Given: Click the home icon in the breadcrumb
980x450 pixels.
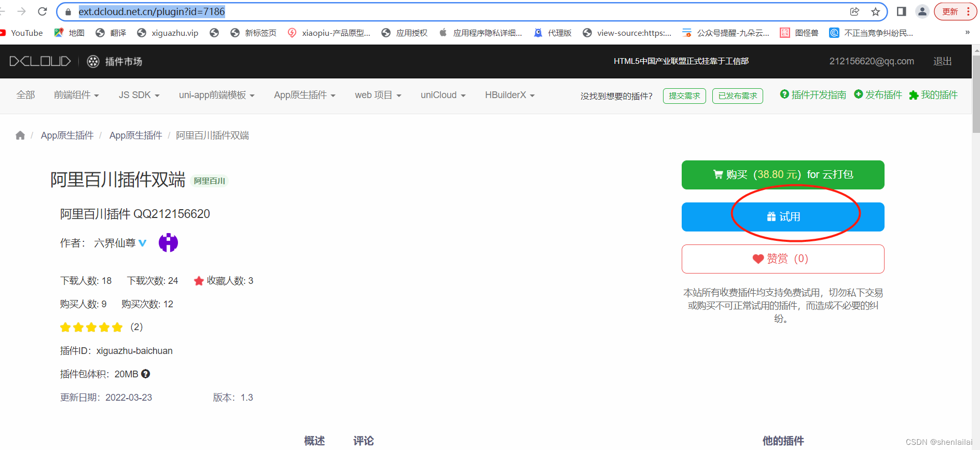Looking at the screenshot, I should (20, 135).
